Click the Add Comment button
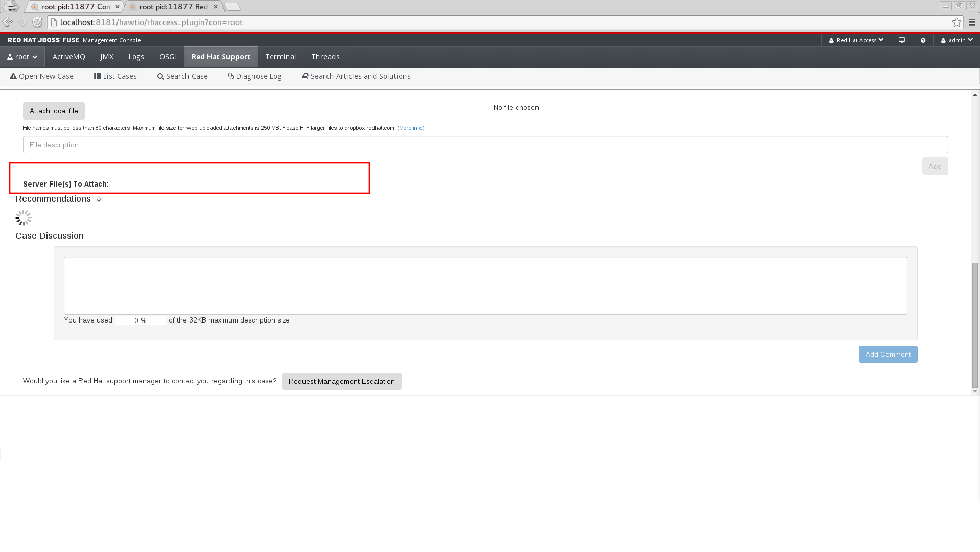980x552 pixels. click(888, 354)
